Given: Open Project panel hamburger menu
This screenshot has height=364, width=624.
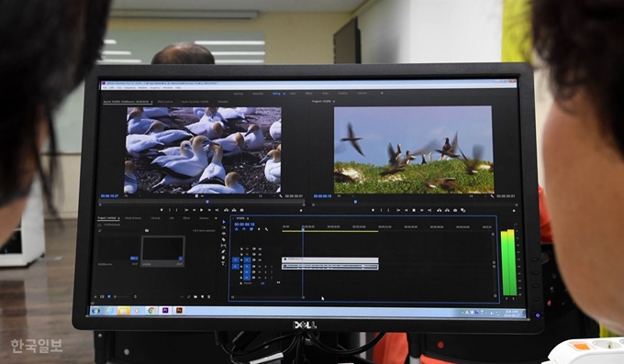Looking at the screenshot, I should click(118, 218).
